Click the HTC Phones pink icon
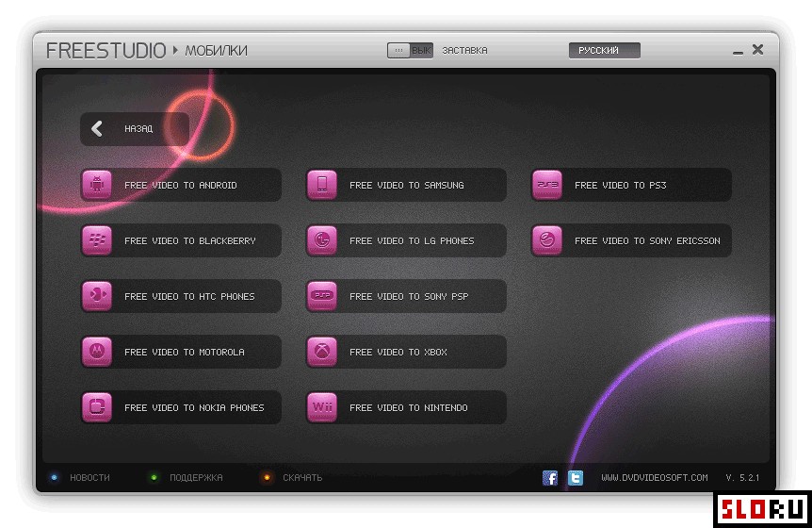 [97, 296]
